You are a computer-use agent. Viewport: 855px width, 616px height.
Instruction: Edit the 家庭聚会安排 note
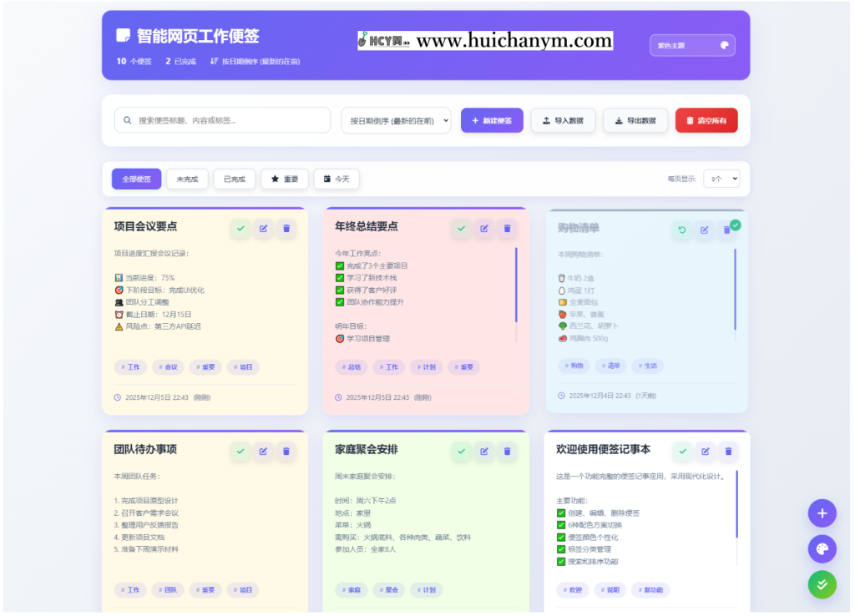484,451
